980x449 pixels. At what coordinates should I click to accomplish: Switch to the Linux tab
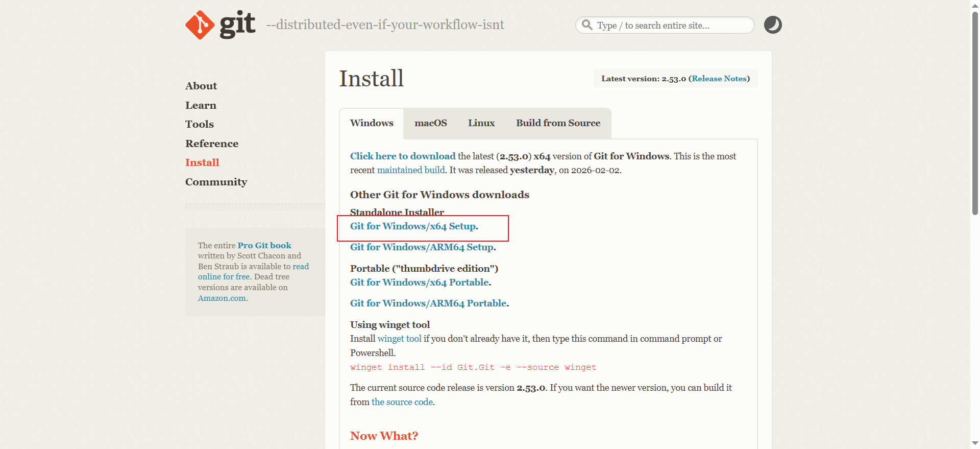481,123
